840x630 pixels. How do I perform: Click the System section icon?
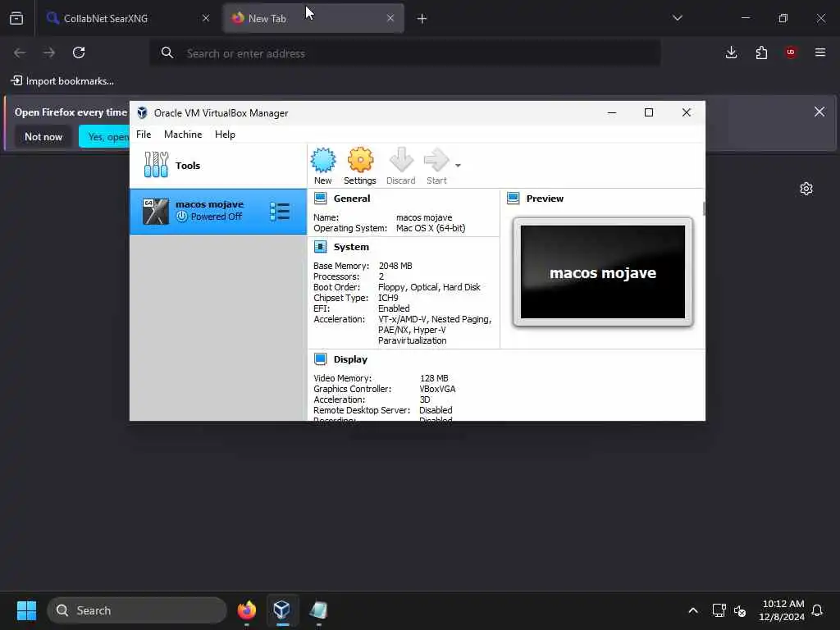tap(321, 247)
